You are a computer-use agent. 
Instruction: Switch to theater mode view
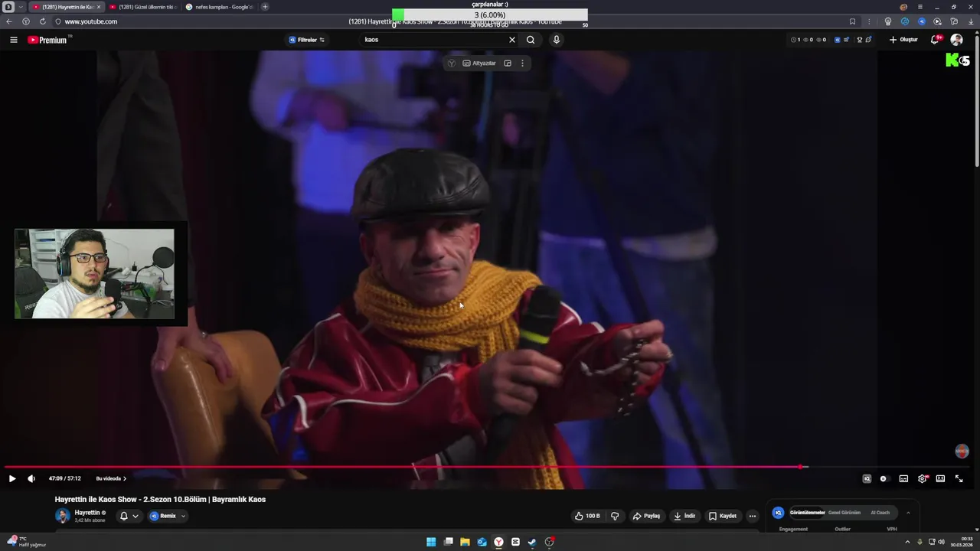click(x=940, y=479)
